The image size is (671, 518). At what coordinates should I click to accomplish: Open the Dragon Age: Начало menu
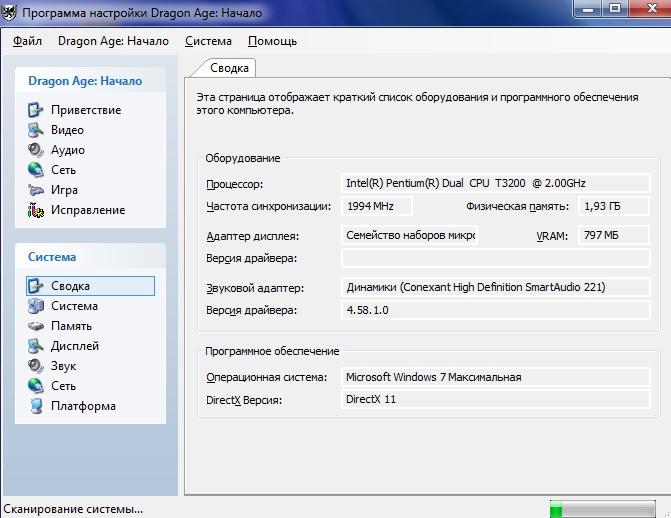[x=113, y=41]
